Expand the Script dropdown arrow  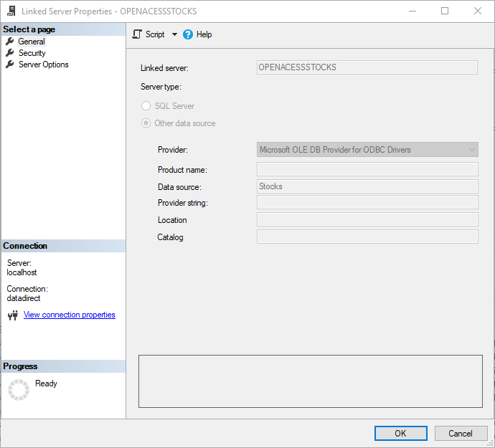click(x=174, y=34)
